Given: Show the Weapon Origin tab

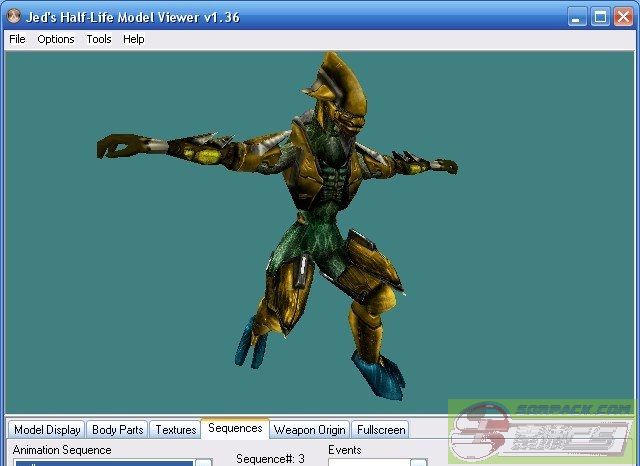Looking at the screenshot, I should [310, 430].
